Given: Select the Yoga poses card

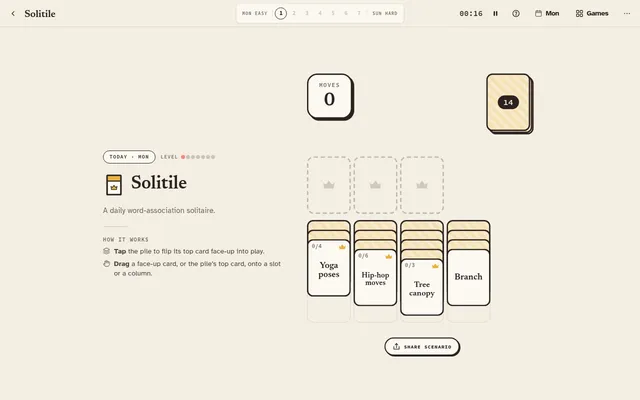Looking at the screenshot, I should coord(329,269).
